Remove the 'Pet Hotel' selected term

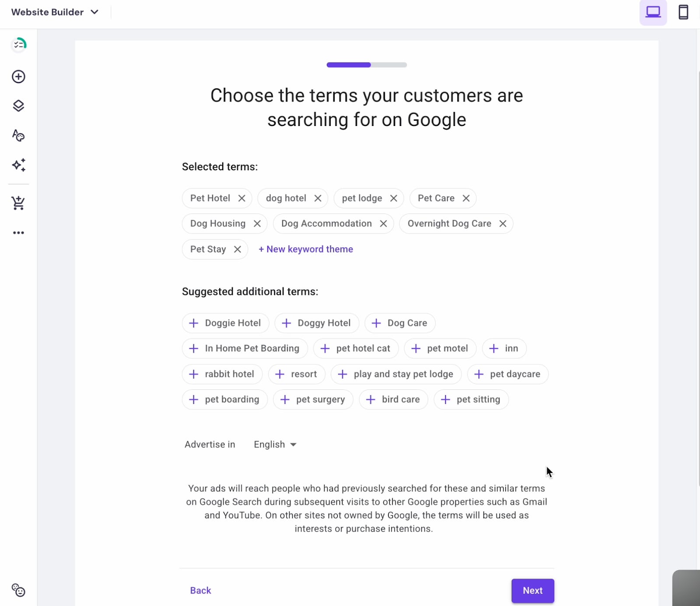pos(241,198)
